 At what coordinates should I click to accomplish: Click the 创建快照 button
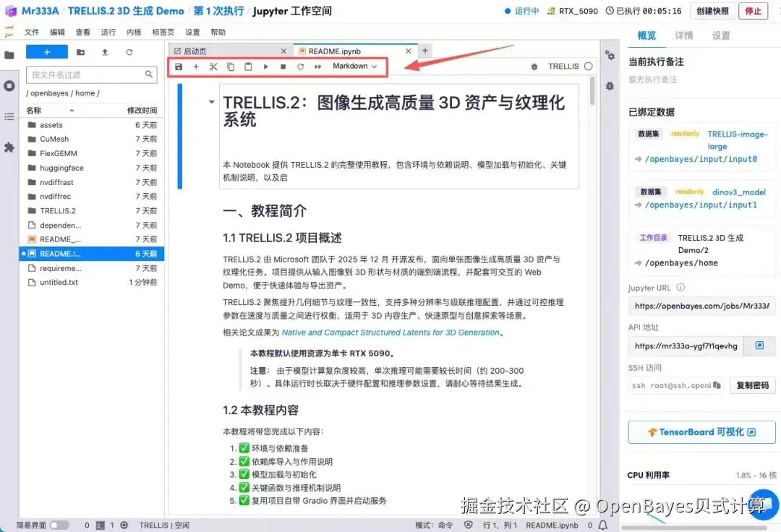[712, 11]
